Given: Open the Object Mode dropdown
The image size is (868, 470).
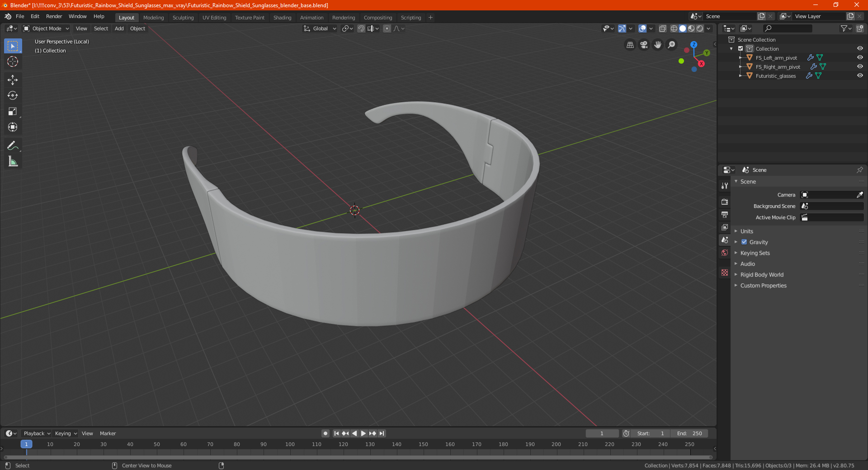Looking at the screenshot, I should [46, 28].
